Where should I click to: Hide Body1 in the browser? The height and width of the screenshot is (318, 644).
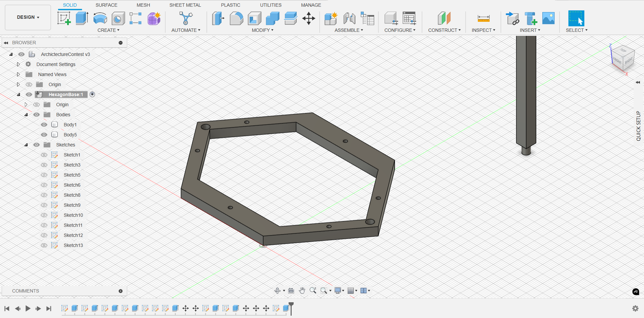[x=44, y=125]
